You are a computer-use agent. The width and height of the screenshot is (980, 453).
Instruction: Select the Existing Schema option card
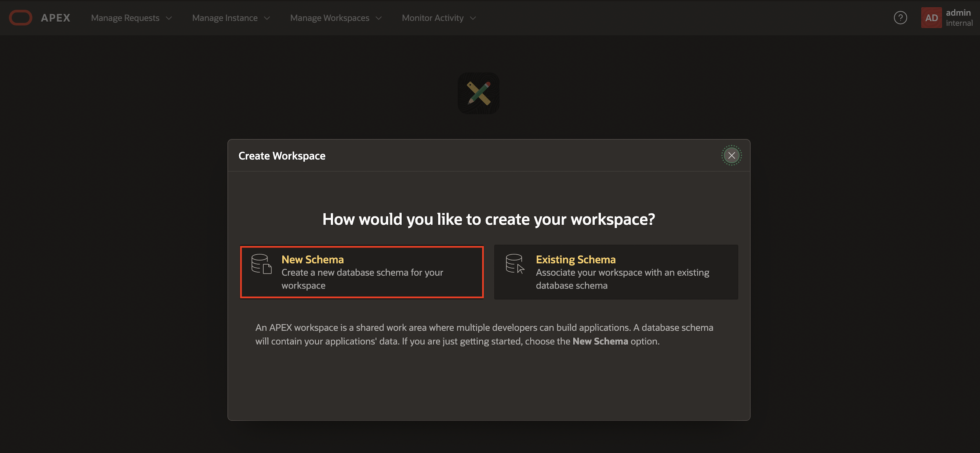click(616, 272)
